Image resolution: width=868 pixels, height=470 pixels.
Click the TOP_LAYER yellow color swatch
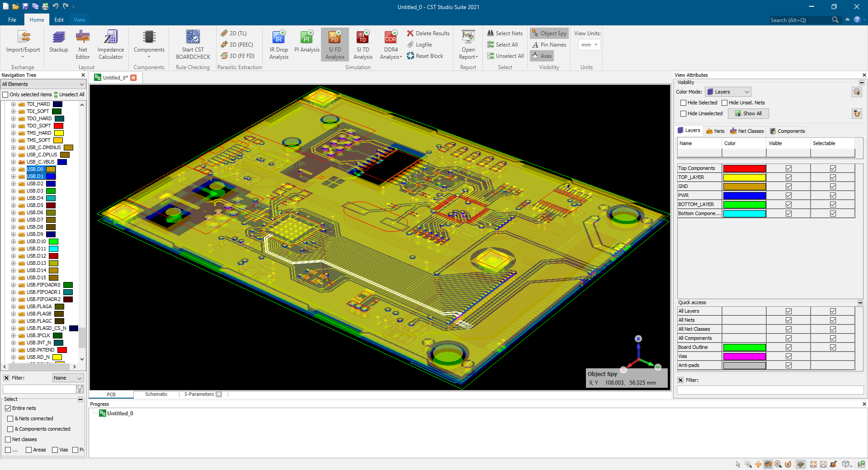coord(744,178)
